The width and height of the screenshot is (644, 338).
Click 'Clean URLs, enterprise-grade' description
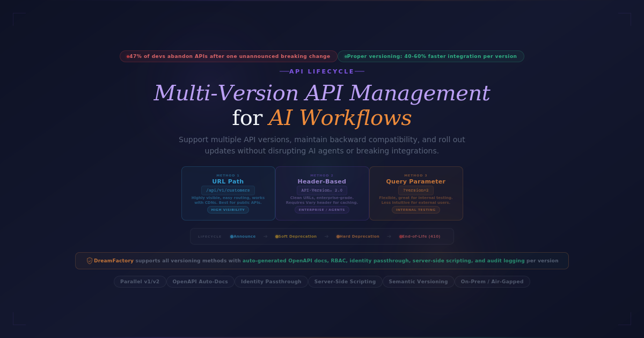click(x=322, y=200)
